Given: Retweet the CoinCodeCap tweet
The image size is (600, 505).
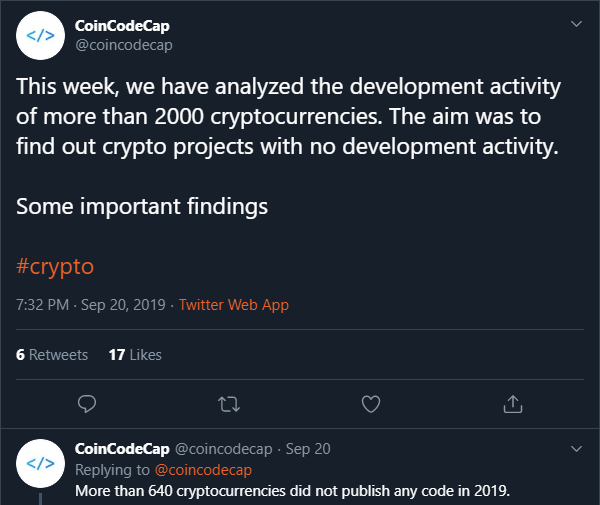Looking at the screenshot, I should 229,403.
